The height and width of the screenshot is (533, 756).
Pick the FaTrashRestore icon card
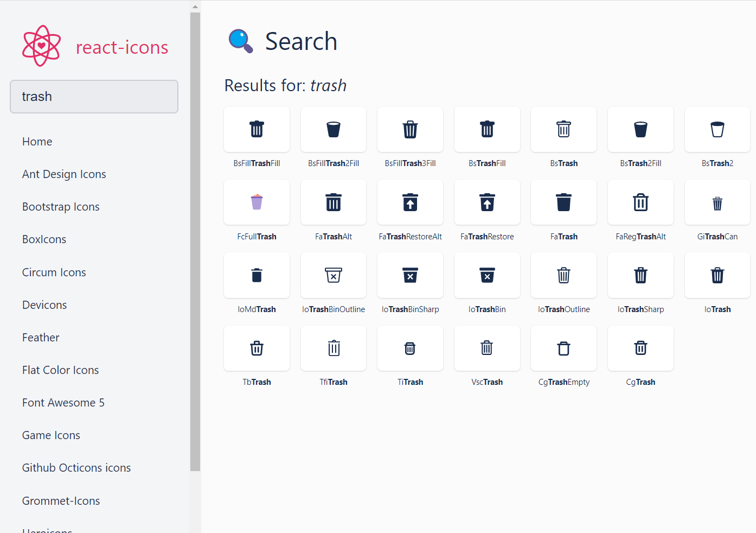point(487,202)
